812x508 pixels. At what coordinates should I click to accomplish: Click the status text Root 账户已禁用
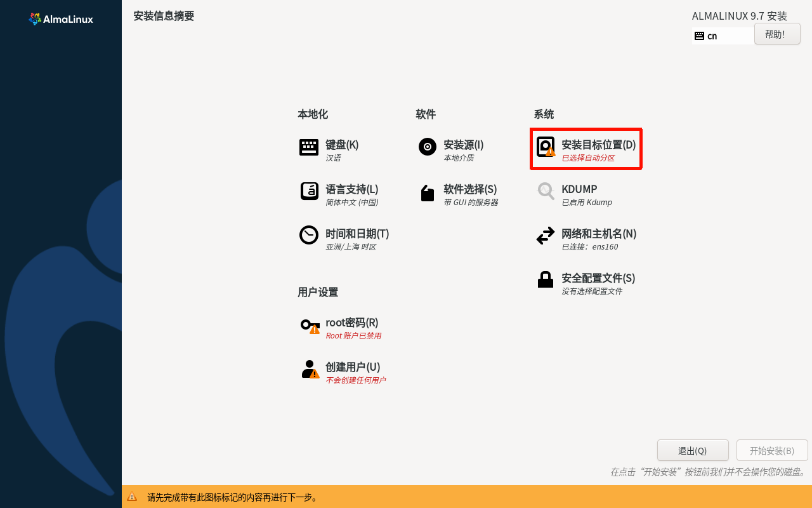point(353,336)
